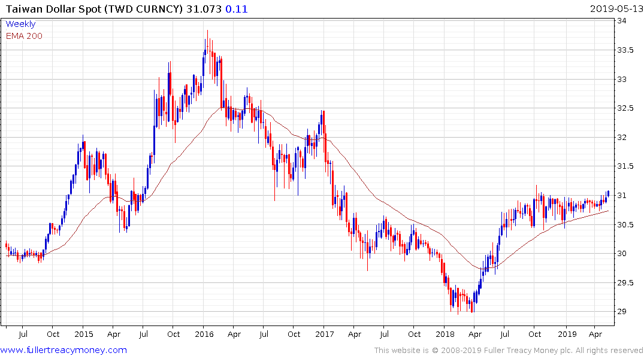
Task: Click the 29 price axis label
Action: click(x=621, y=311)
